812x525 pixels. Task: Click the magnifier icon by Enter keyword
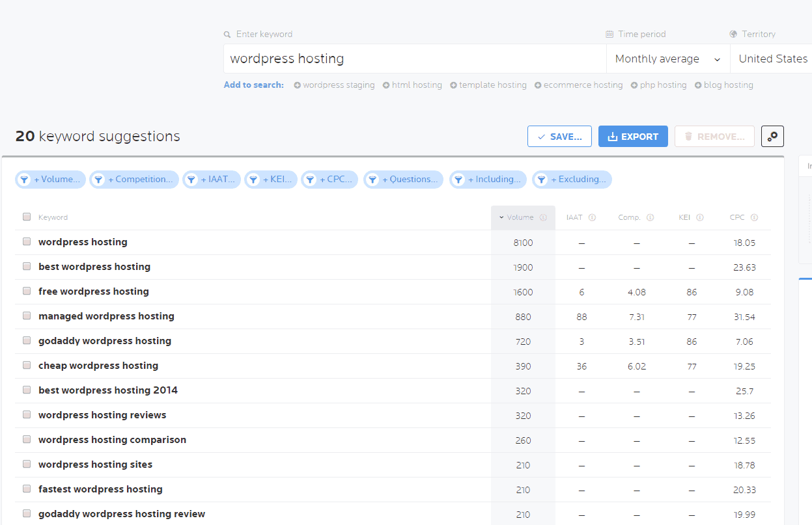point(227,34)
